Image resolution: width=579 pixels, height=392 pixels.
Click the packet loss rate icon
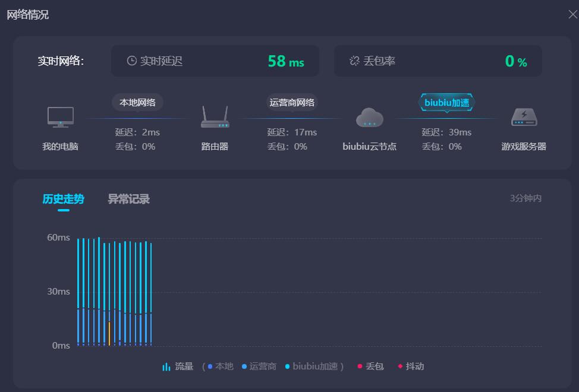(x=354, y=61)
